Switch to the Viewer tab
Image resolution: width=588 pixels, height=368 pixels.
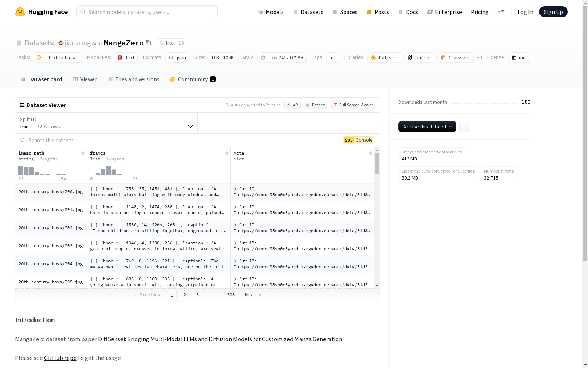click(x=85, y=79)
